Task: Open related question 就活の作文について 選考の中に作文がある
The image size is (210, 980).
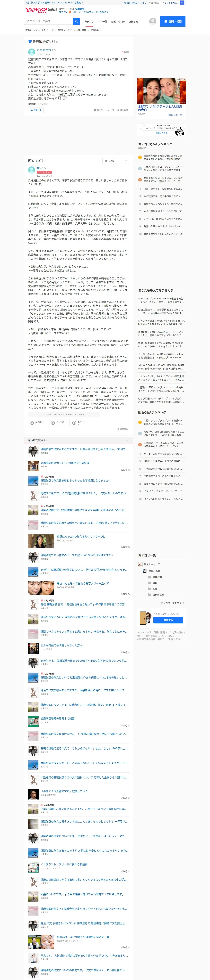Action: coord(84,617)
